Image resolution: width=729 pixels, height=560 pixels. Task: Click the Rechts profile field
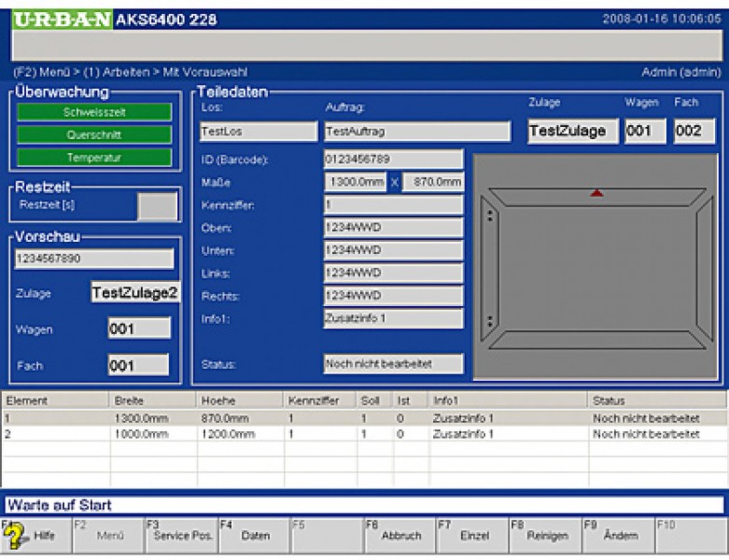(x=393, y=296)
